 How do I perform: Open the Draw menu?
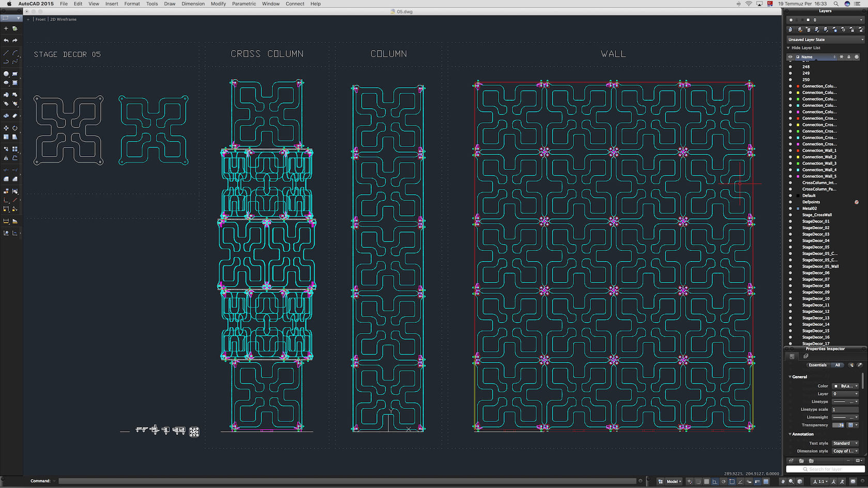169,4
